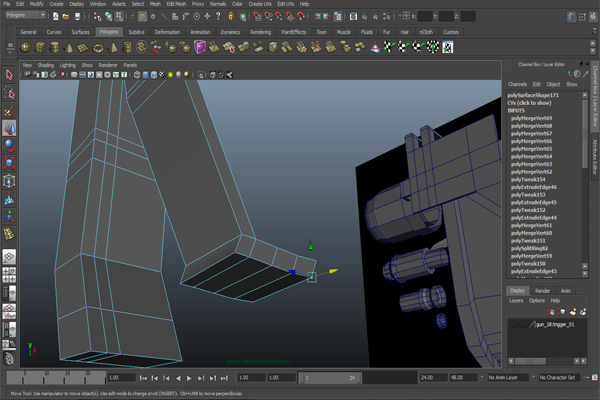Screen dimensions: 600x400
Task: Open the No Anim Layer dropdown
Action: [508, 377]
